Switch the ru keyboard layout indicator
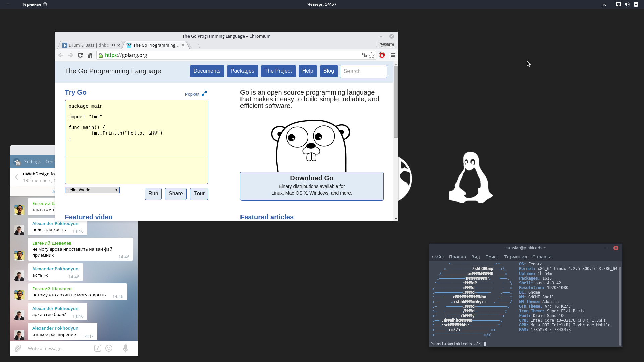 [605, 4]
